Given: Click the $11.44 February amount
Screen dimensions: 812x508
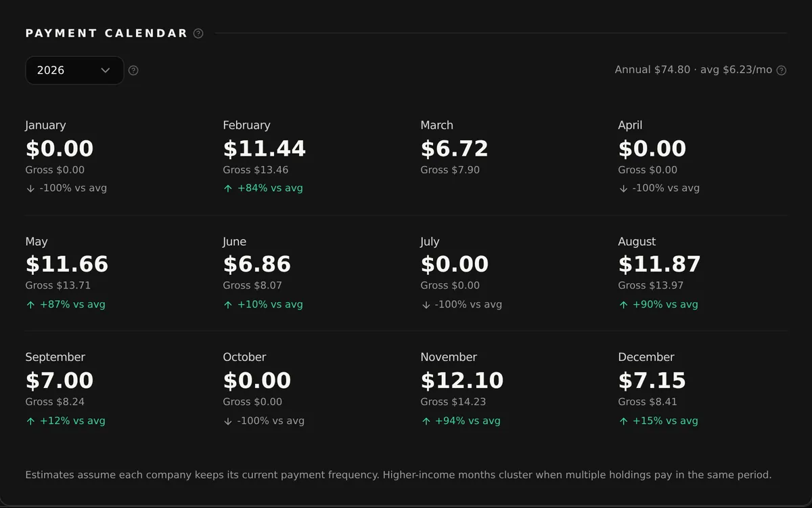Looking at the screenshot, I should (264, 148).
